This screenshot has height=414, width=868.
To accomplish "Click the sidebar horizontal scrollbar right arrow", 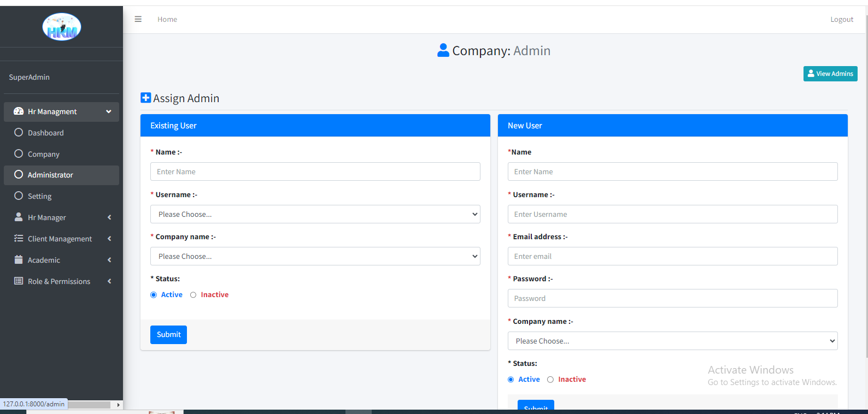I will 118,405.
